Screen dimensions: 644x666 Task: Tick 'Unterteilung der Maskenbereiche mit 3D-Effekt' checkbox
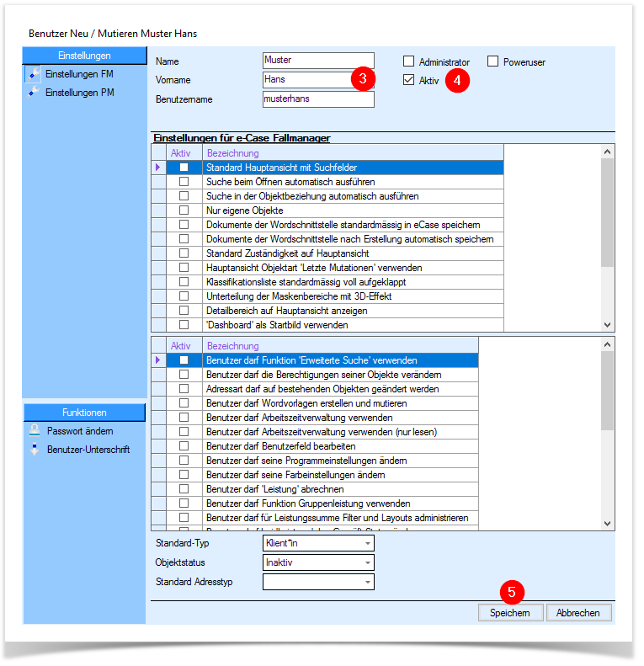point(184,296)
